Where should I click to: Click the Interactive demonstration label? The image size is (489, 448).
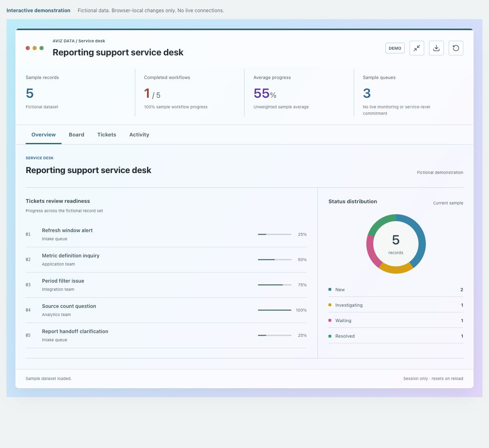coord(38,11)
